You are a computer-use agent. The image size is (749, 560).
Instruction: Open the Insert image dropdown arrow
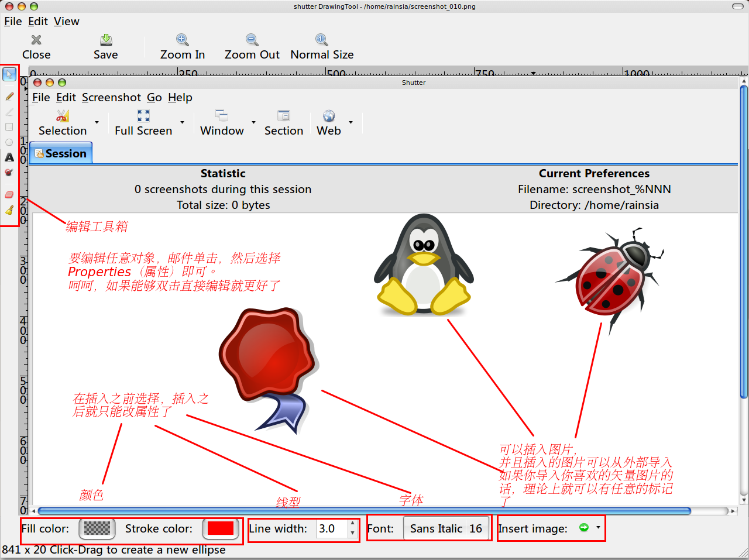click(598, 527)
